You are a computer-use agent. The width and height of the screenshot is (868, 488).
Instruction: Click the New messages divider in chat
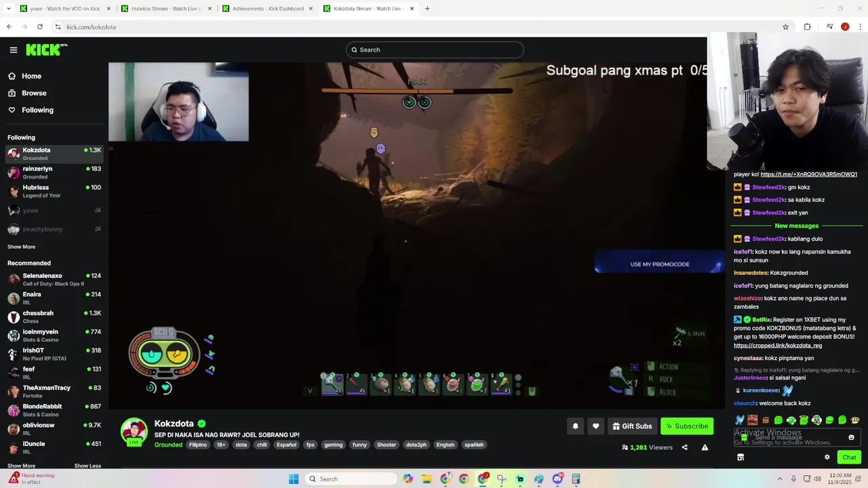[797, 226]
